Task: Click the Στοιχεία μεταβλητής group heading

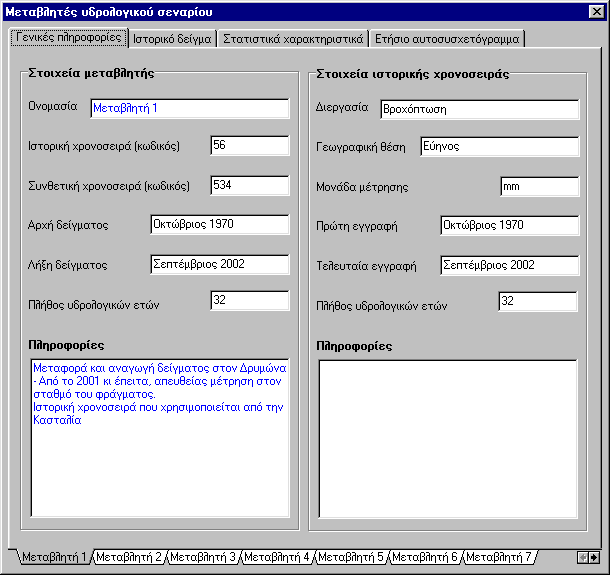Action: [91, 73]
